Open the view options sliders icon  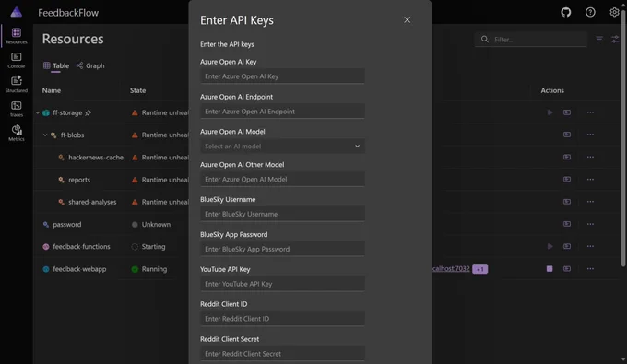(x=615, y=39)
